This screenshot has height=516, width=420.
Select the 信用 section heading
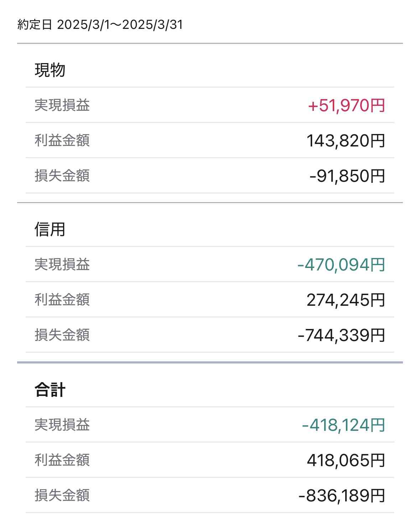50,229
